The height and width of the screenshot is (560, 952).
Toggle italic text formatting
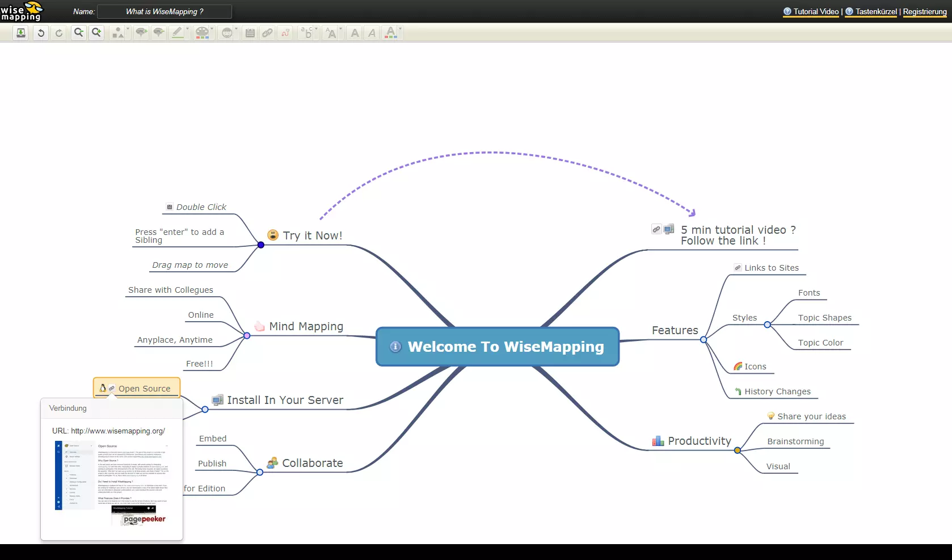point(371,32)
